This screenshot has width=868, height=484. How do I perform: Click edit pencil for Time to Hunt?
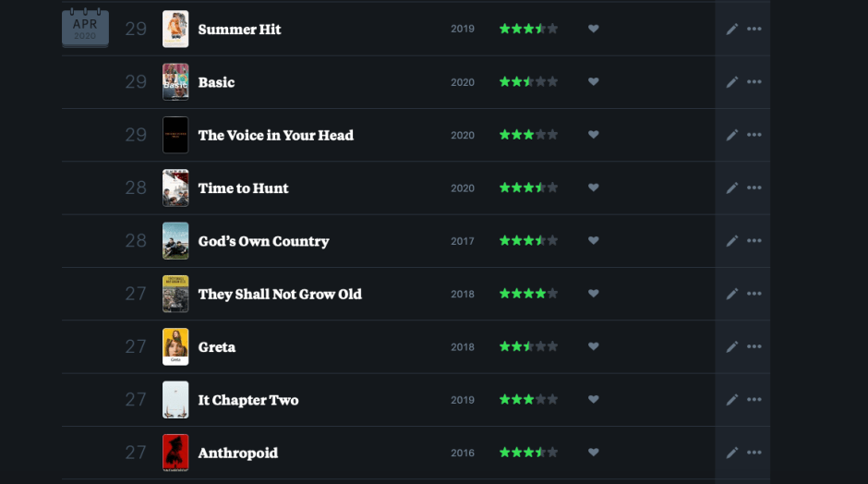(x=731, y=188)
